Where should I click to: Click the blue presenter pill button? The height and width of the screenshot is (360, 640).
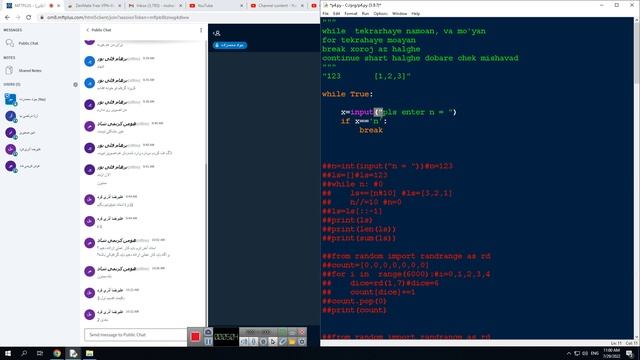(230, 45)
